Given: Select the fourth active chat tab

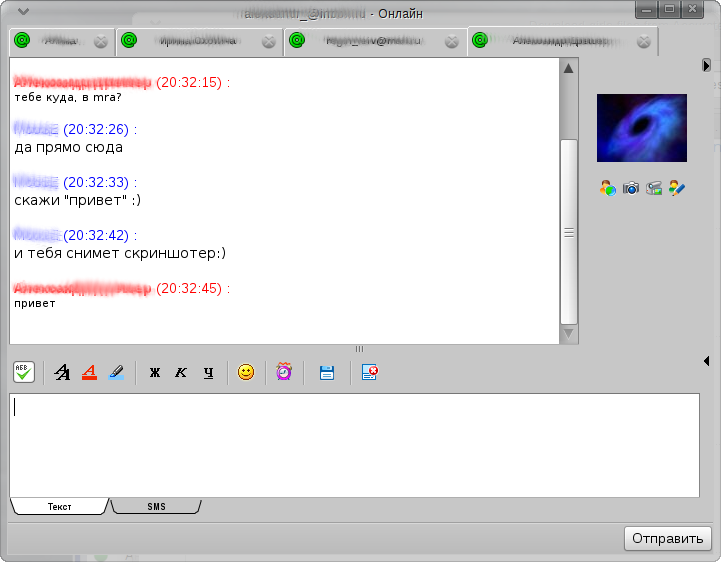Looking at the screenshot, I should (x=562, y=41).
